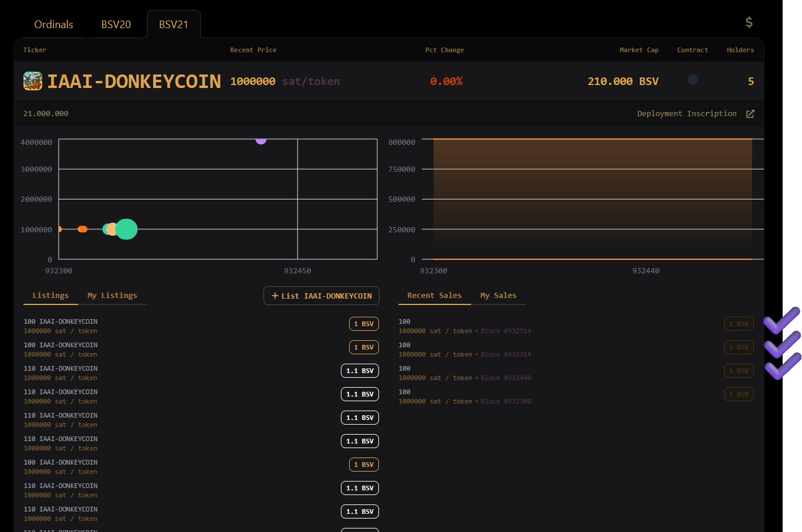The height and width of the screenshot is (532, 802).
Task: Show the Recent Sales tab
Action: (x=434, y=296)
